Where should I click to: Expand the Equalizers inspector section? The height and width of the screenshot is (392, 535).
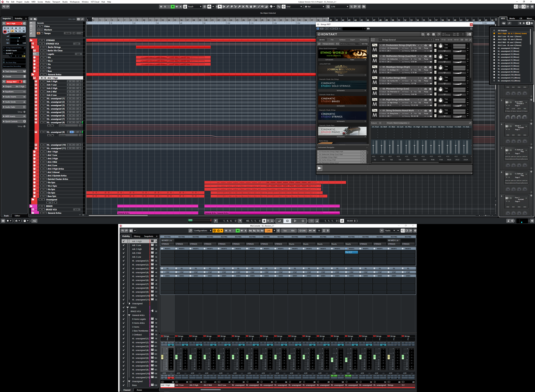point(9,92)
